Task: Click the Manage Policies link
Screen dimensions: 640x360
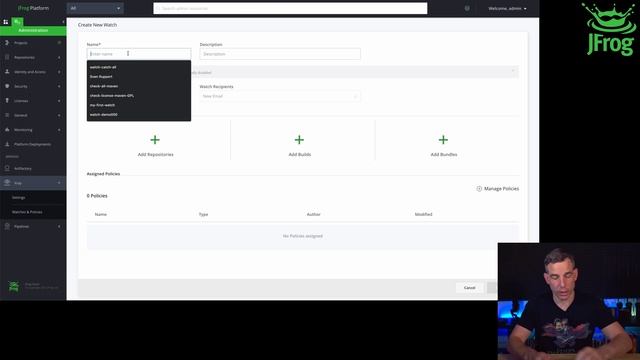Action: pyautogui.click(x=501, y=189)
